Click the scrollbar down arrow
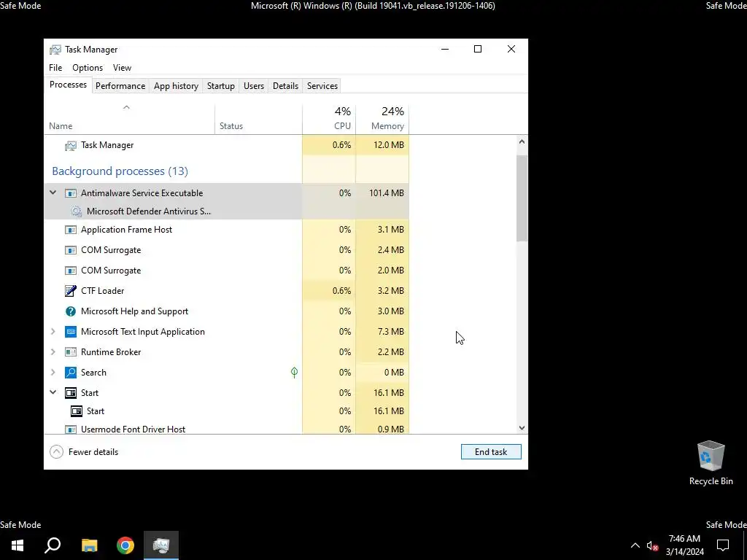The height and width of the screenshot is (560, 747). (522, 428)
